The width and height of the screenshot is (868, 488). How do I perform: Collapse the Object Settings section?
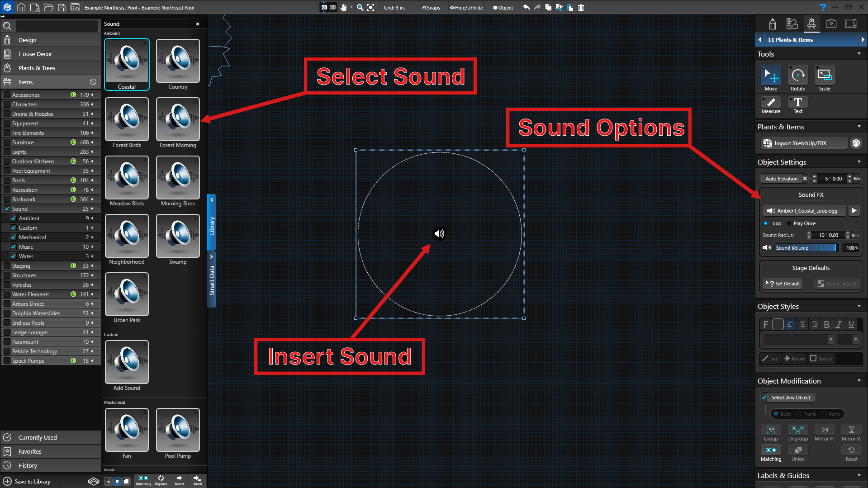[x=859, y=162]
